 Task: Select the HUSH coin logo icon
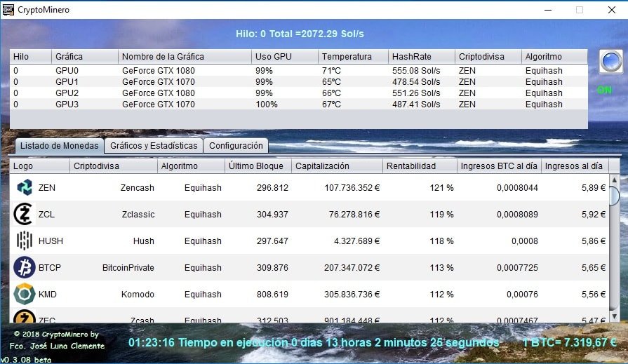[x=25, y=241]
